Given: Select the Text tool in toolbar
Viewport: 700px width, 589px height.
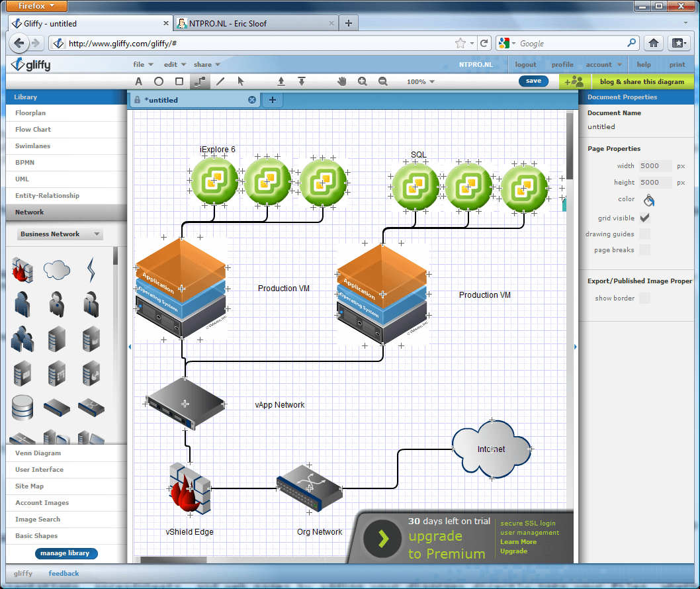Looking at the screenshot, I should coord(138,81).
